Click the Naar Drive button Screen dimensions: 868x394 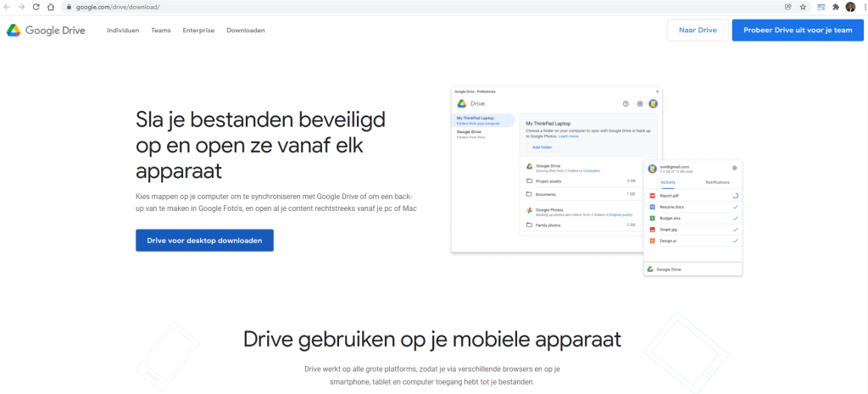click(698, 31)
